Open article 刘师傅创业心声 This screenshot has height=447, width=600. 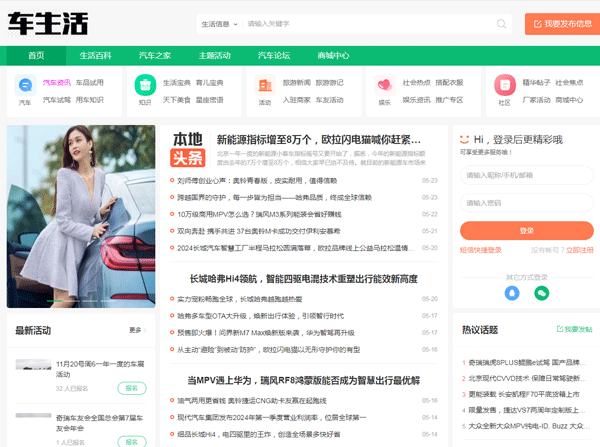coord(257,181)
